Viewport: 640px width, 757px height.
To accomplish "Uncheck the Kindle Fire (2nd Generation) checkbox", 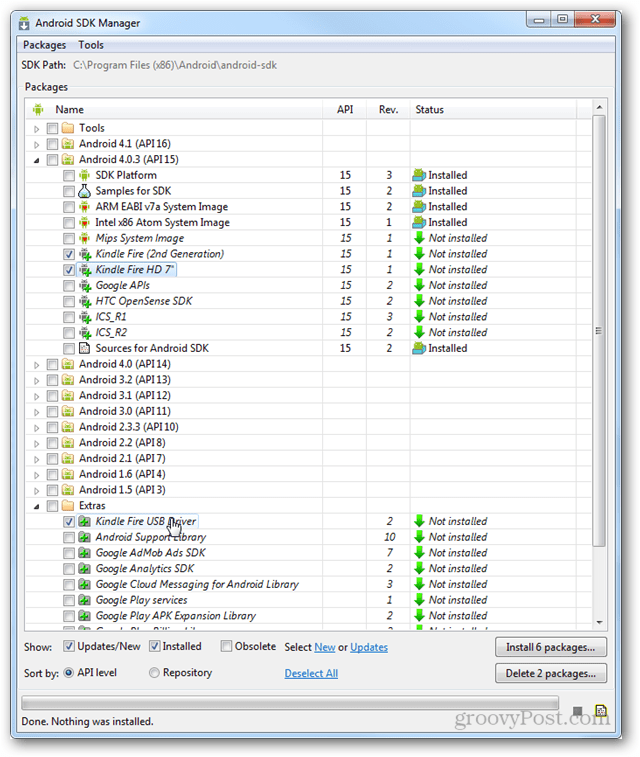I will pyautogui.click(x=69, y=254).
